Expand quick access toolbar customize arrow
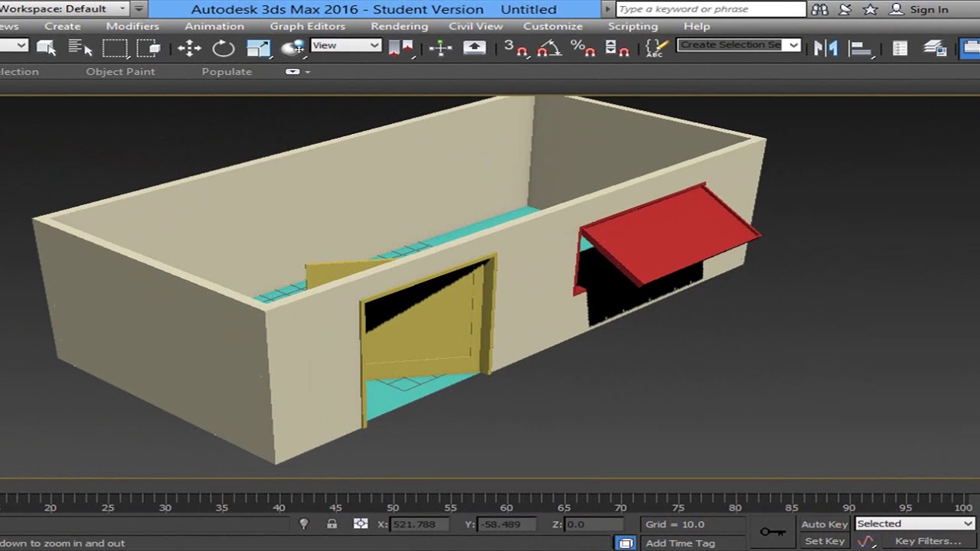This screenshot has height=551, width=980. click(x=139, y=9)
